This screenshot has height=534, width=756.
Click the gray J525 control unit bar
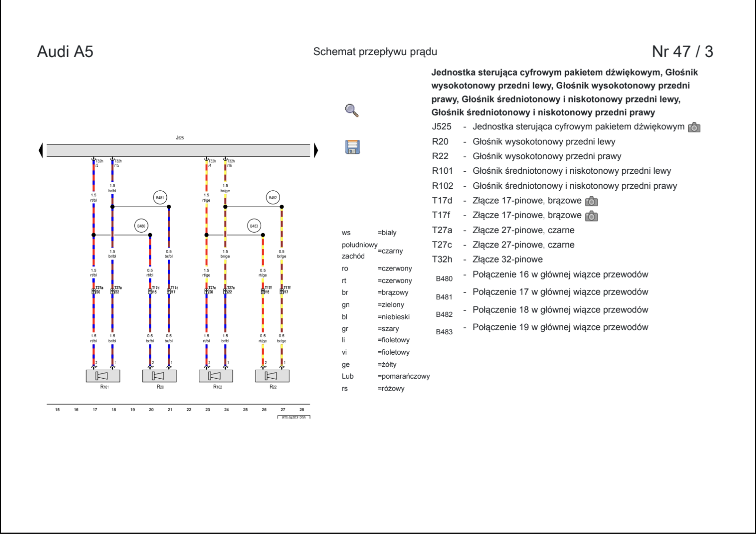[x=178, y=150]
